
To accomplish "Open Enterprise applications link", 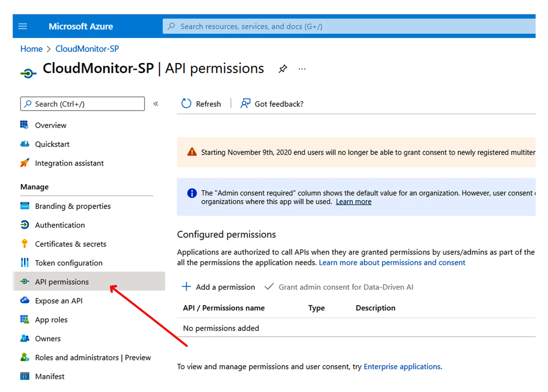I will (402, 367).
